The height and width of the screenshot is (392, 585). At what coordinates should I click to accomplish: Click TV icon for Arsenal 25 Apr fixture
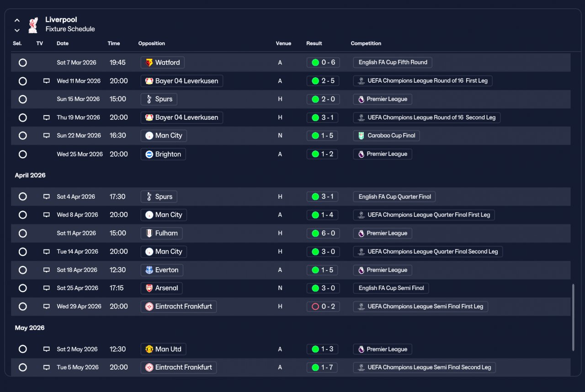[46, 288]
